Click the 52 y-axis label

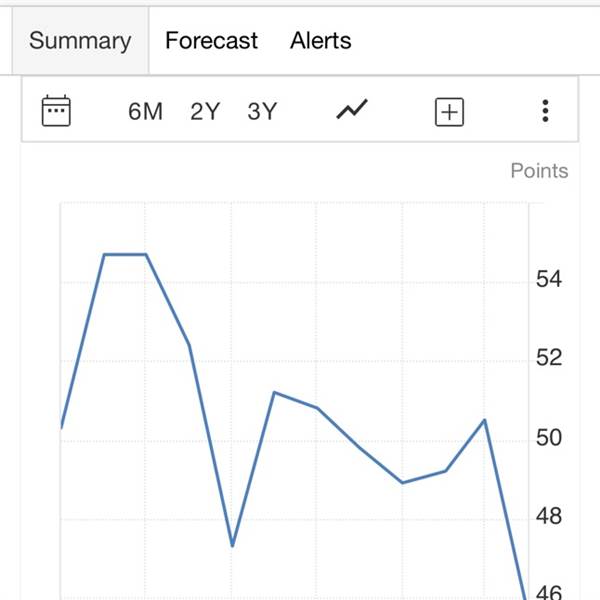pos(549,357)
